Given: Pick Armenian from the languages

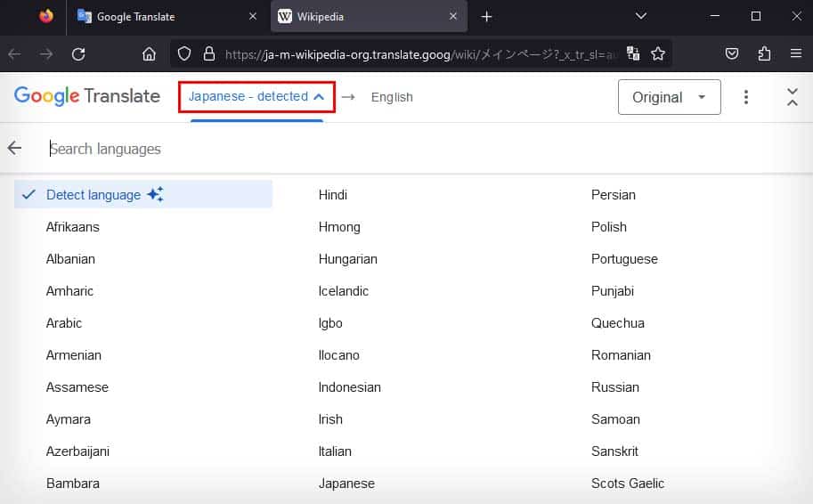Looking at the screenshot, I should [x=74, y=355].
